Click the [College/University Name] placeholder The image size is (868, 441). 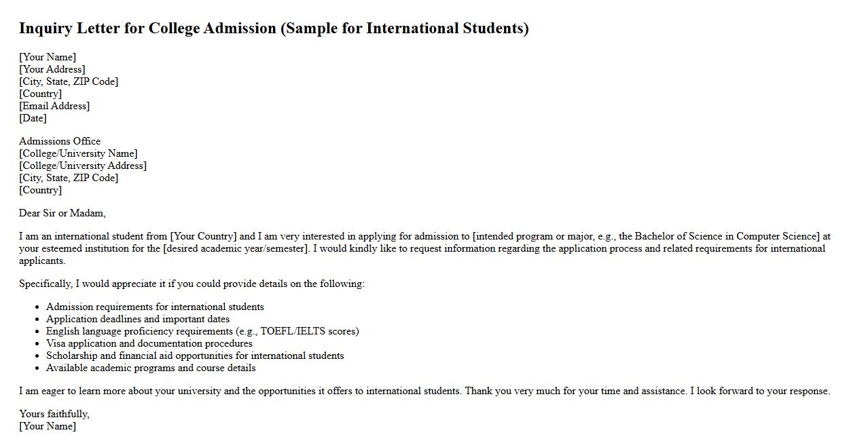pos(78,153)
